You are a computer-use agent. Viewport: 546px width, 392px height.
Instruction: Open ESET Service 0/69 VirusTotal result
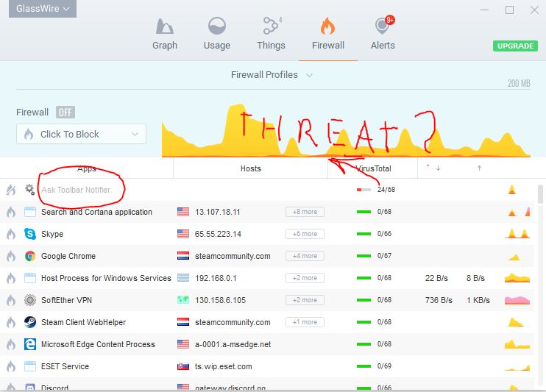point(384,366)
